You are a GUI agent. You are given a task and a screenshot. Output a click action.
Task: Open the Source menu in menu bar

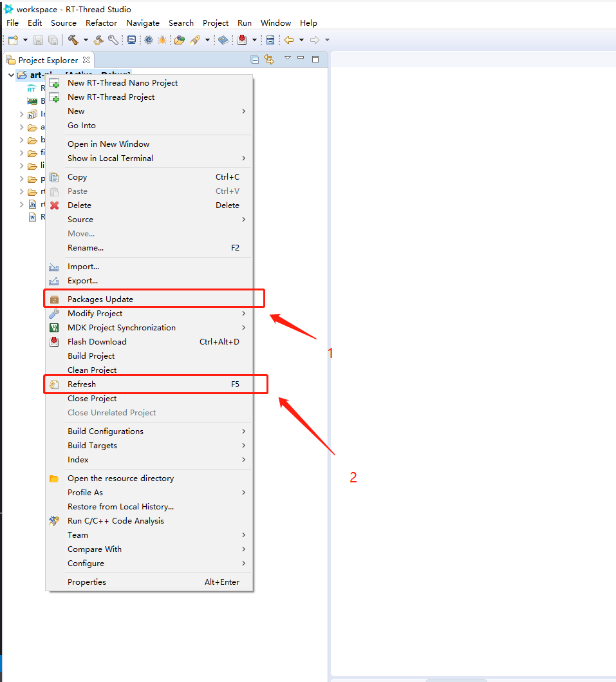(x=64, y=23)
